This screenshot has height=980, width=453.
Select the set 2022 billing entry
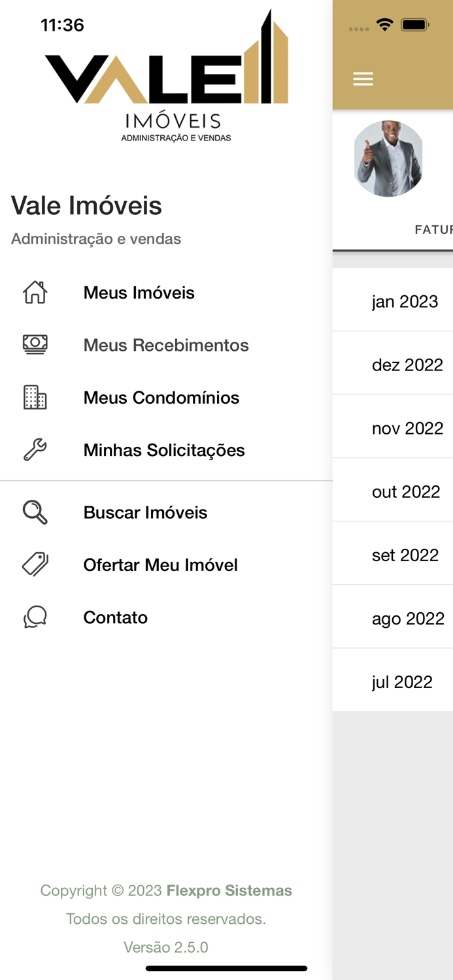point(405,554)
